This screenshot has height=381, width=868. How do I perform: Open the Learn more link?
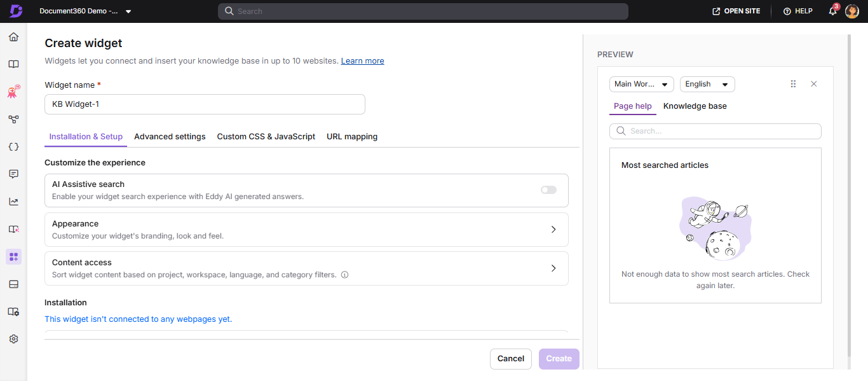362,61
